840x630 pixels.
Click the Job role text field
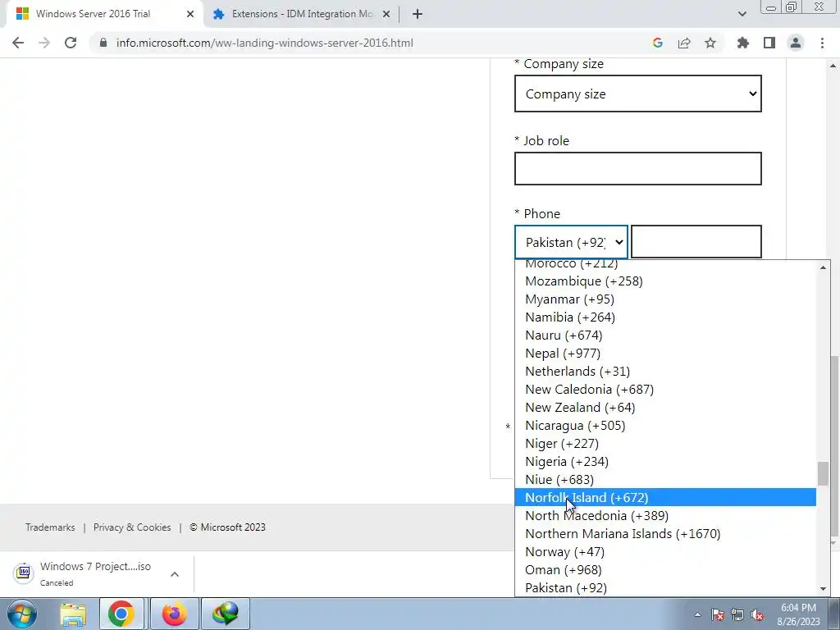(637, 168)
